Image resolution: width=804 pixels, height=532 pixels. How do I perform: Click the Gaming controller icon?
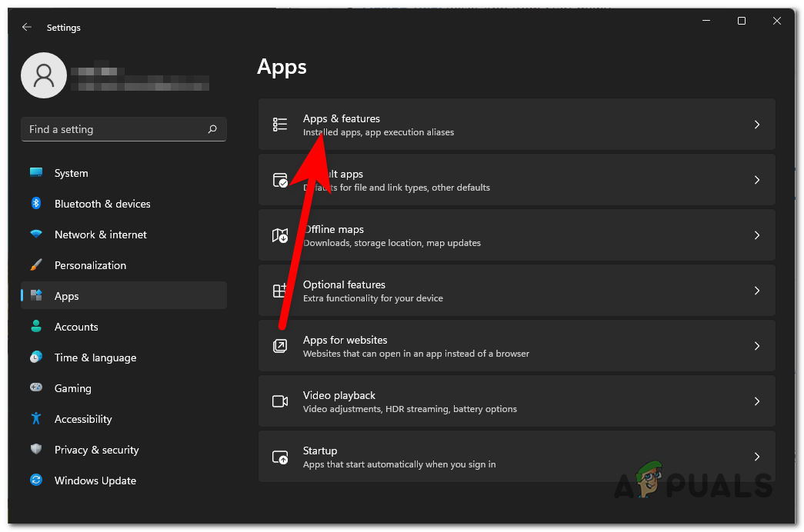pos(36,388)
